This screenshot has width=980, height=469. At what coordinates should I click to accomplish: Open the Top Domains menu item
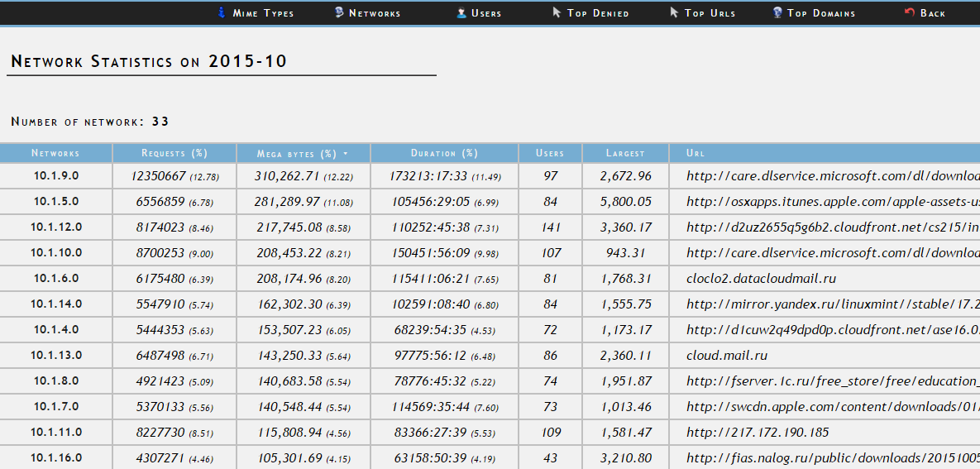(821, 12)
